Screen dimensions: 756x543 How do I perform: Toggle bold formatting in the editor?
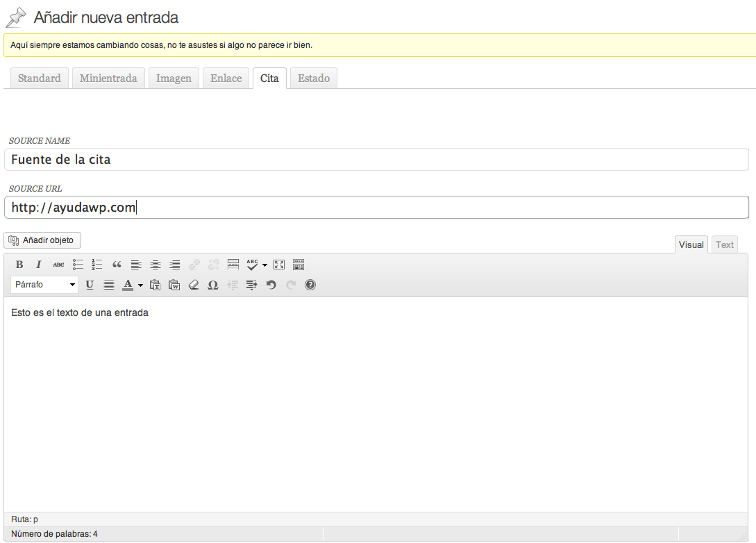click(x=19, y=265)
